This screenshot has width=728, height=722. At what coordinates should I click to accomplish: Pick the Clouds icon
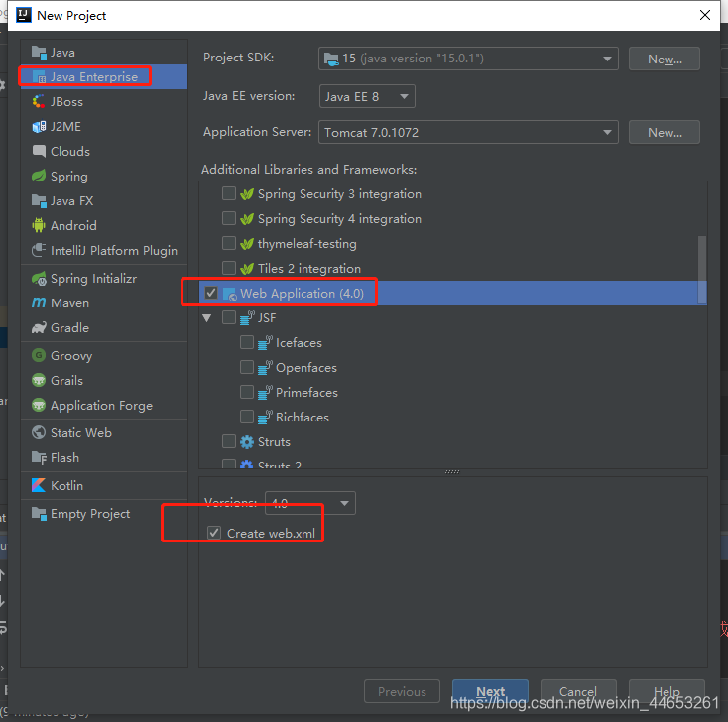[39, 151]
